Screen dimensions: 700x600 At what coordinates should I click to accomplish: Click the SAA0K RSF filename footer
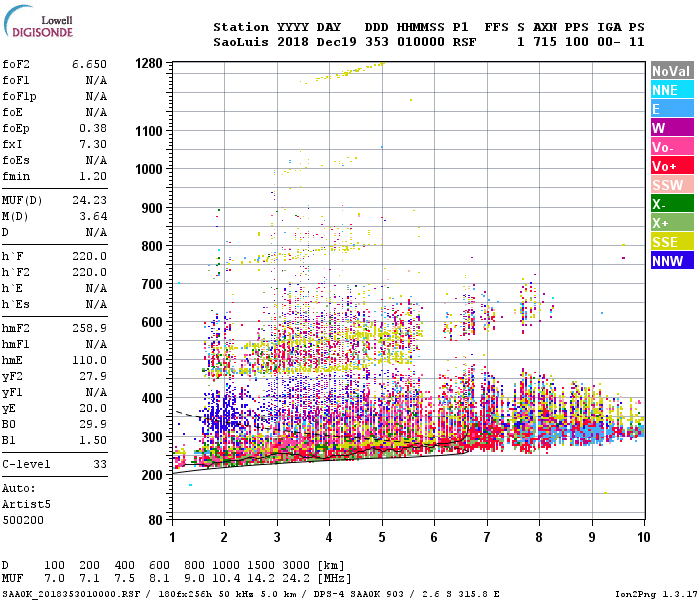click(x=71, y=594)
